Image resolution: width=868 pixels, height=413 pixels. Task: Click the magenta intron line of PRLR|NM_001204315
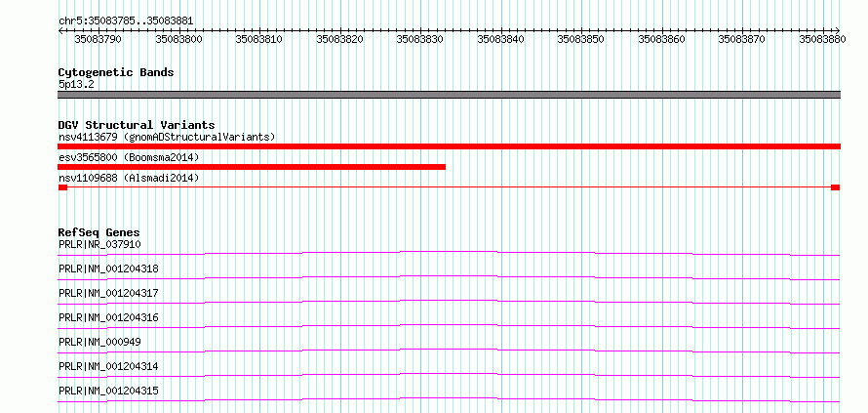pyautogui.click(x=449, y=398)
